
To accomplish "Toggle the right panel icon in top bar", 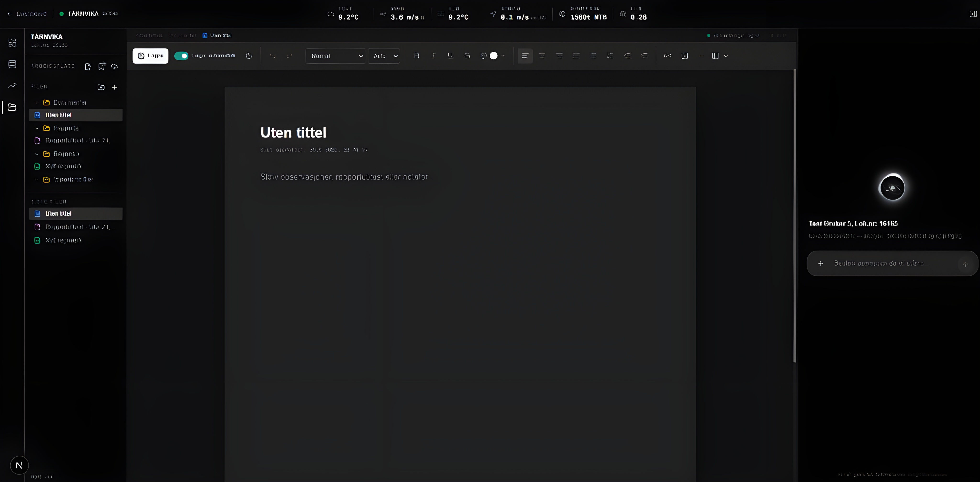I will (x=973, y=14).
